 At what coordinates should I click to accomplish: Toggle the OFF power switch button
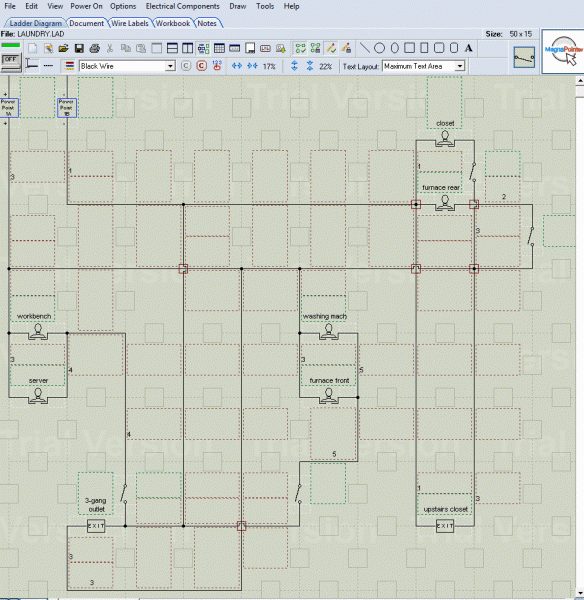[11, 61]
